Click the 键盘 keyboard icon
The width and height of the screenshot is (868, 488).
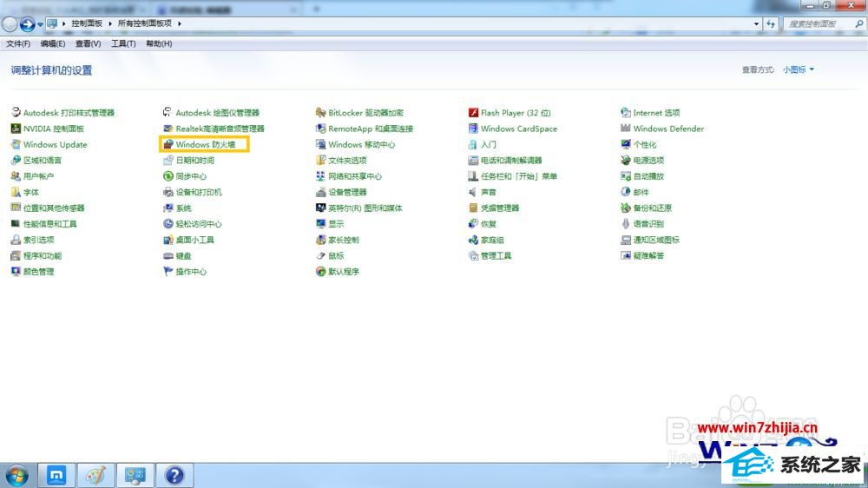168,256
